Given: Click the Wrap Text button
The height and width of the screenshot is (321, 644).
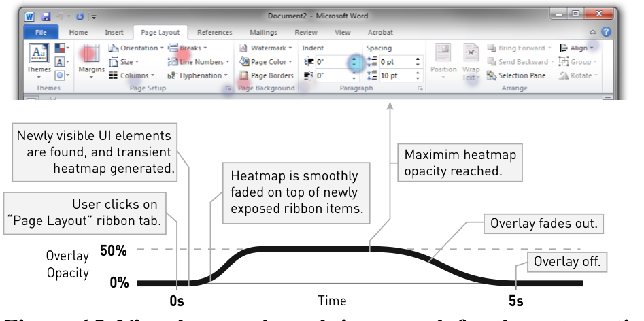Looking at the screenshot, I should point(471,62).
